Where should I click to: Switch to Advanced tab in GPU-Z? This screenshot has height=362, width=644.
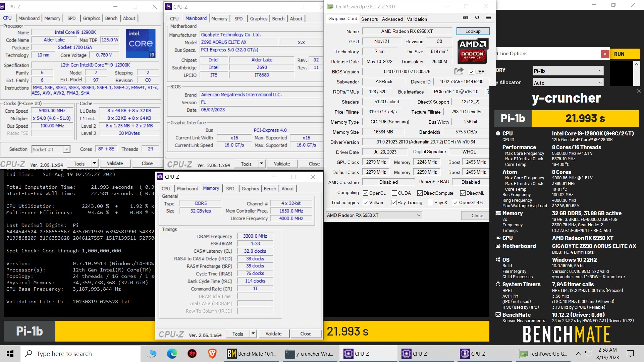click(x=392, y=19)
